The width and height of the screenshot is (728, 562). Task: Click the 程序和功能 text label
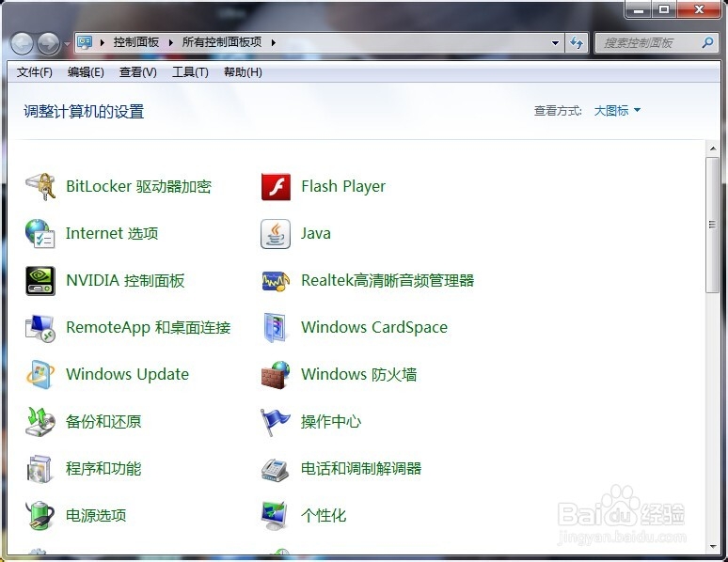[x=103, y=469]
